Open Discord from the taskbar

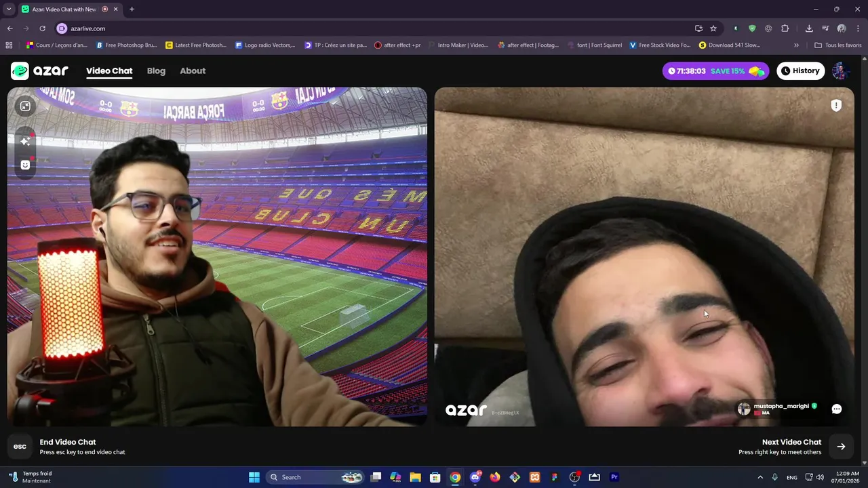tap(475, 477)
